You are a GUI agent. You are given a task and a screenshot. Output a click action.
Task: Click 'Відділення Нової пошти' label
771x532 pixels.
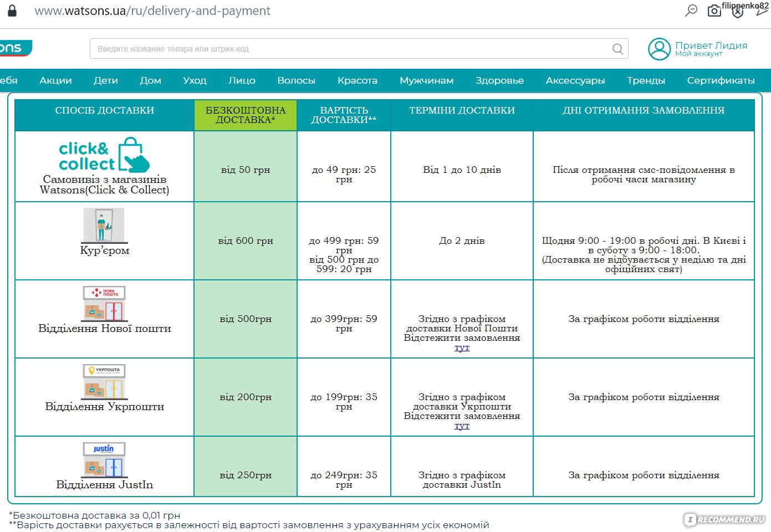105,328
